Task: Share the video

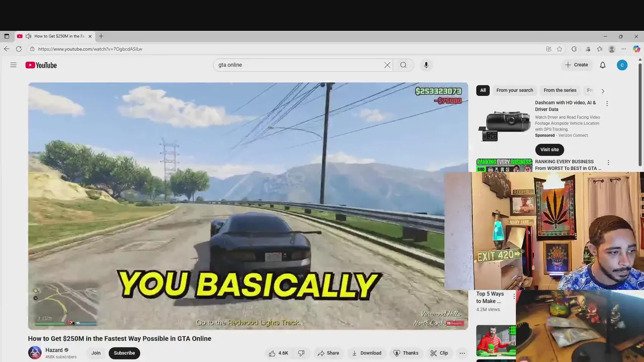Action: click(x=328, y=353)
